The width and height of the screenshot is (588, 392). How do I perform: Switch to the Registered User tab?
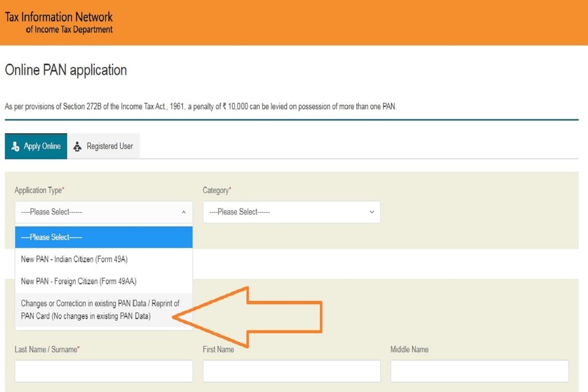103,146
